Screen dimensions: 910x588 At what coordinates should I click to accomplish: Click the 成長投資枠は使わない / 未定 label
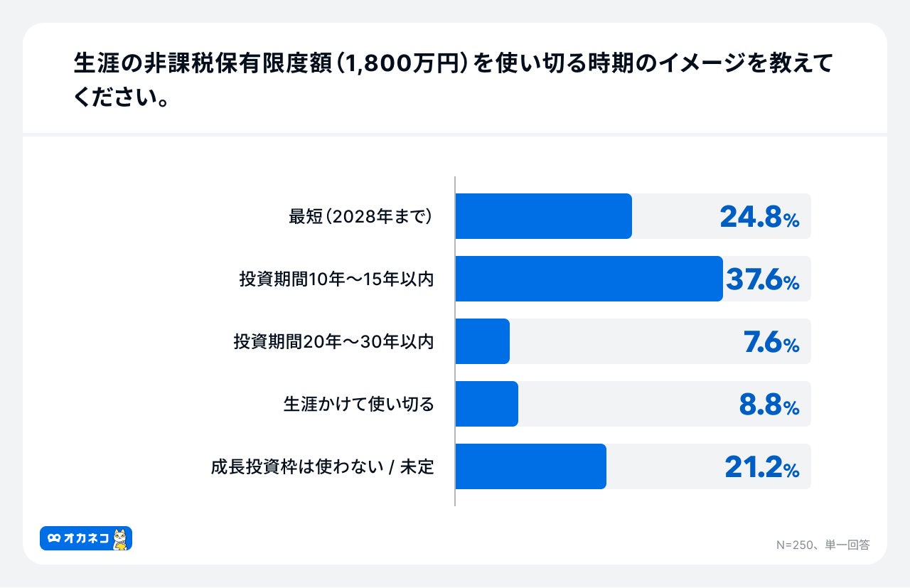(x=322, y=467)
